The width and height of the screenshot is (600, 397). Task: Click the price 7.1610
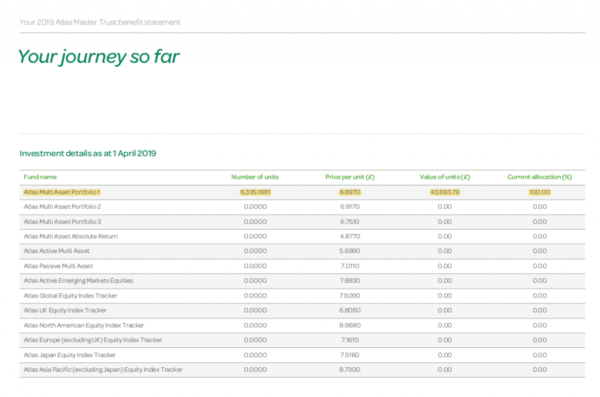click(350, 340)
